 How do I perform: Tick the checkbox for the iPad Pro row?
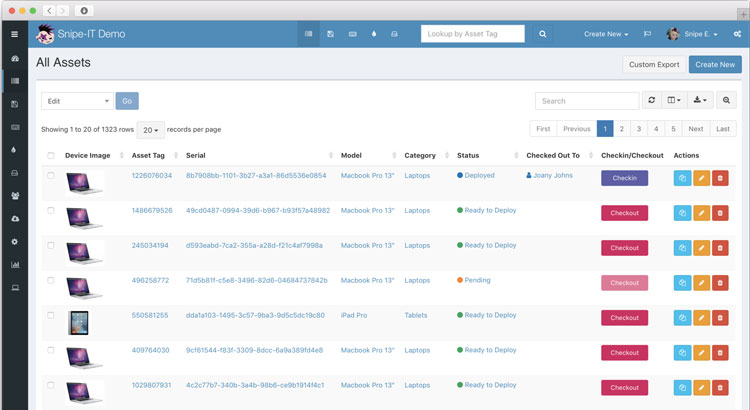coord(51,316)
